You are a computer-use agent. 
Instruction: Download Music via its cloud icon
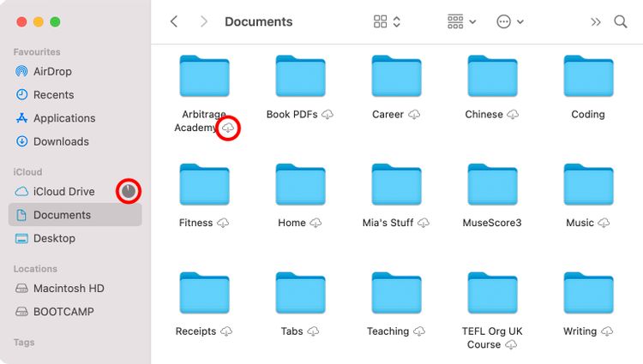(604, 223)
